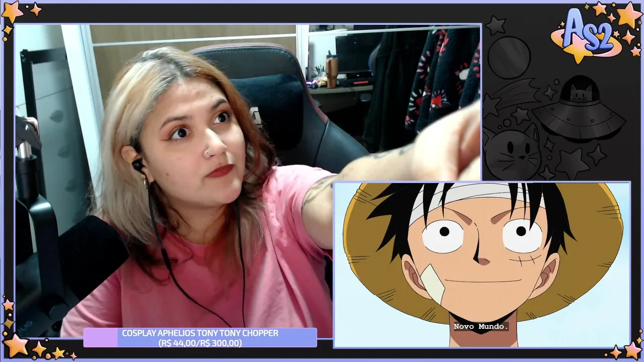
Task: Click the webcam feed of the streamer
Action: tap(248, 180)
